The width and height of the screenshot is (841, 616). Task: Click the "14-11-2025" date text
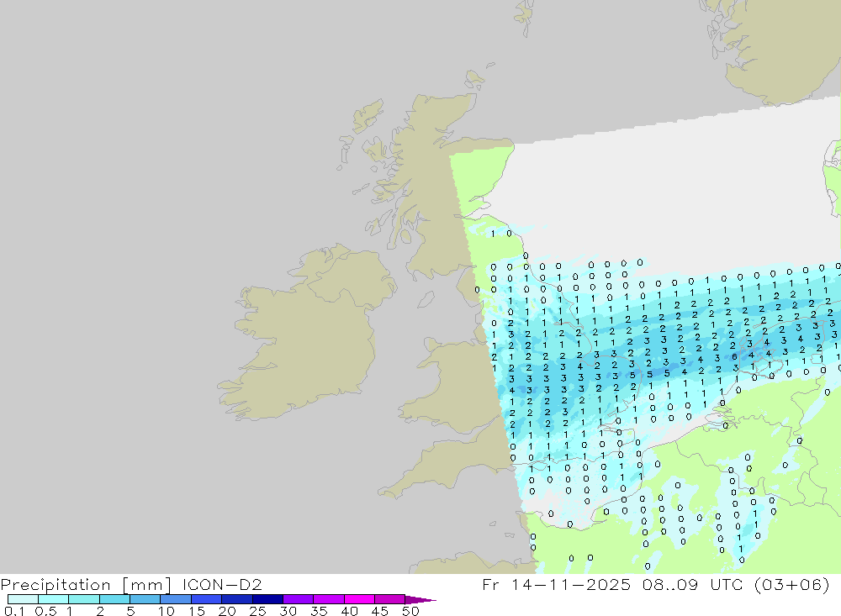tap(571, 584)
